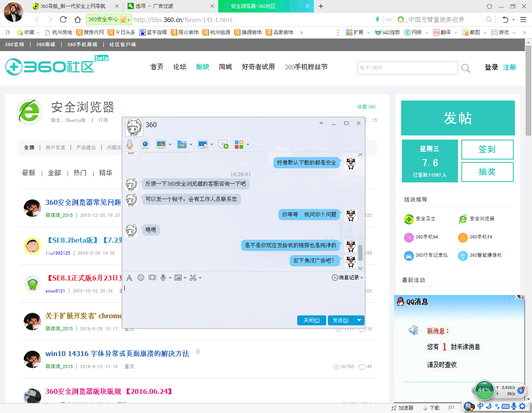Viewport: 532px width, 413px height.
Task: Click the remote desktop icon in chat toolbar
Action: click(203, 144)
